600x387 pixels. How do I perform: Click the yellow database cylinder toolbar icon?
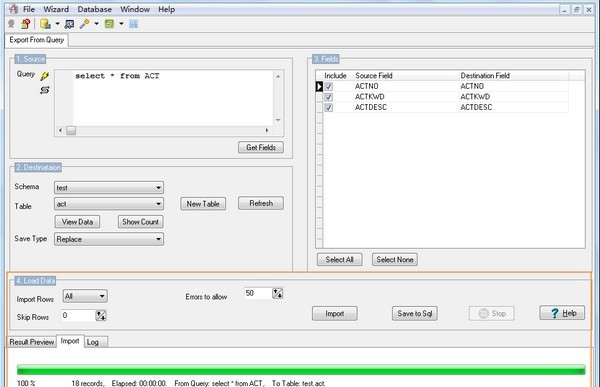(45, 24)
